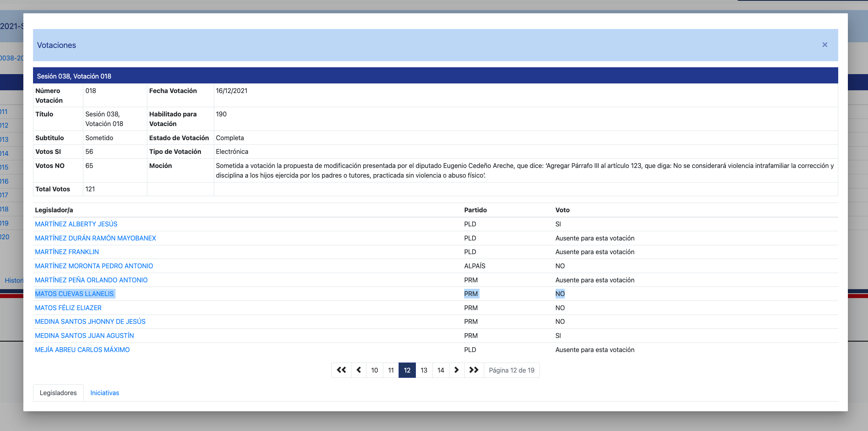Click SI vote for Medina Santos Juan Agustín
Viewport: 868px width, 431px height.
(x=558, y=336)
